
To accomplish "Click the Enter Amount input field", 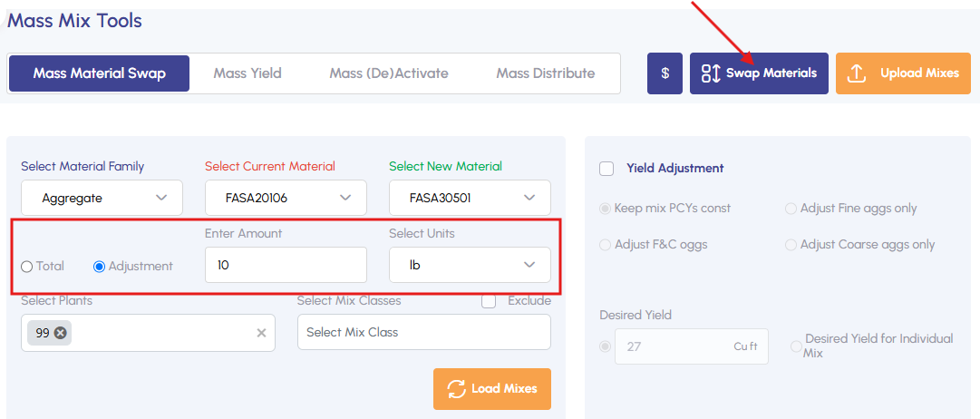I will (286, 265).
